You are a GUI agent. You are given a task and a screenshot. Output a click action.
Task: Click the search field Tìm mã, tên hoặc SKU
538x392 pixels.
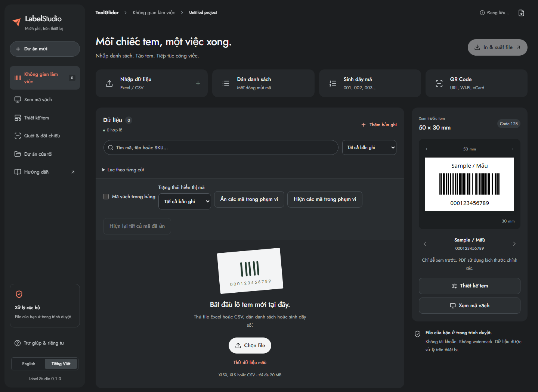click(x=221, y=147)
